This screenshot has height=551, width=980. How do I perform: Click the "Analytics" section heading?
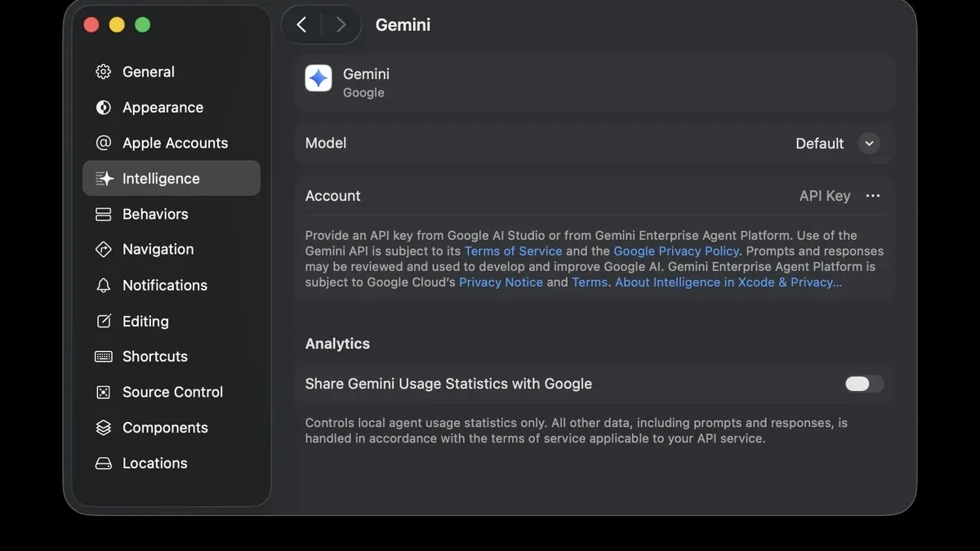coord(337,344)
